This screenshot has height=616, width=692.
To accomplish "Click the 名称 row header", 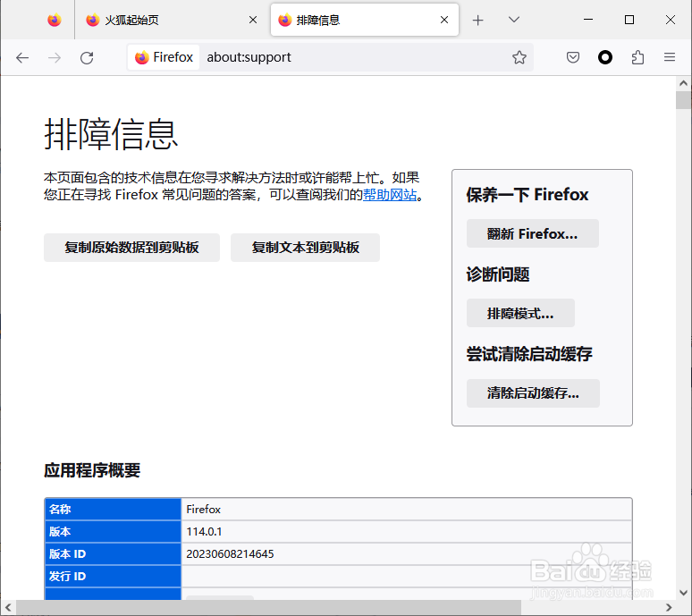I will (x=113, y=510).
